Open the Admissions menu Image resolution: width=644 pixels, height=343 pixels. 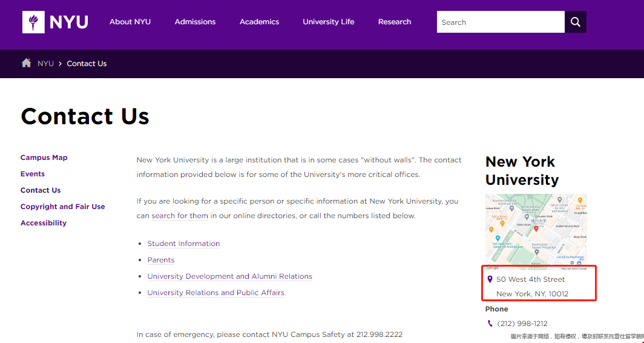point(195,22)
